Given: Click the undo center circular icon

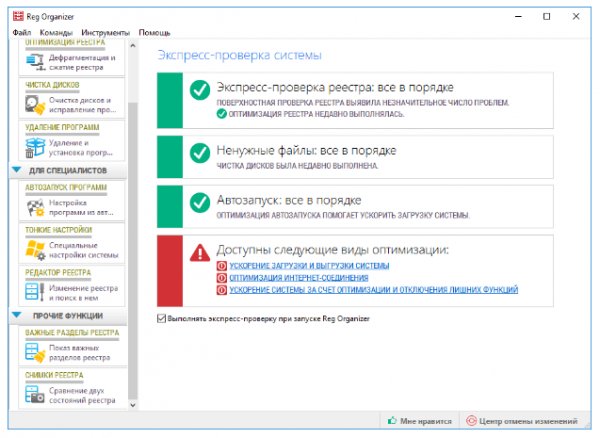Looking at the screenshot, I should click(471, 421).
